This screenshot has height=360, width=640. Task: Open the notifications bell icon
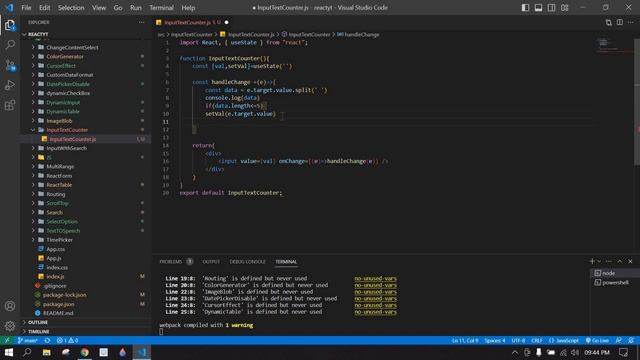[631, 340]
